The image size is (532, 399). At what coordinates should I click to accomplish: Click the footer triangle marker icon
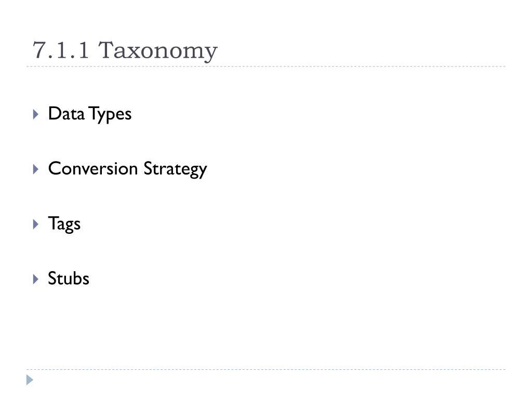click(30, 380)
